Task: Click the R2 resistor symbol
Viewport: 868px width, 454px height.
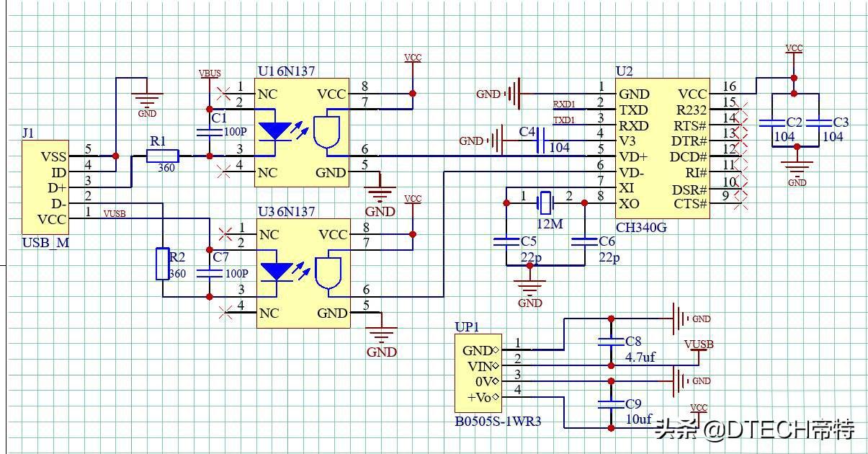Action: click(x=163, y=264)
